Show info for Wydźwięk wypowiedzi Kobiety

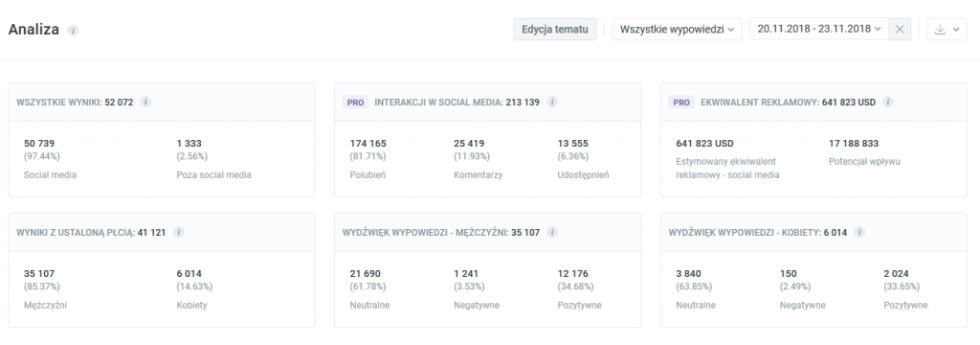(x=859, y=232)
